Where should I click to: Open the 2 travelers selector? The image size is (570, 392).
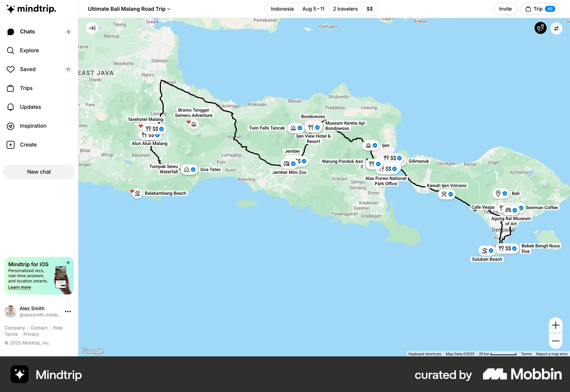click(x=345, y=9)
